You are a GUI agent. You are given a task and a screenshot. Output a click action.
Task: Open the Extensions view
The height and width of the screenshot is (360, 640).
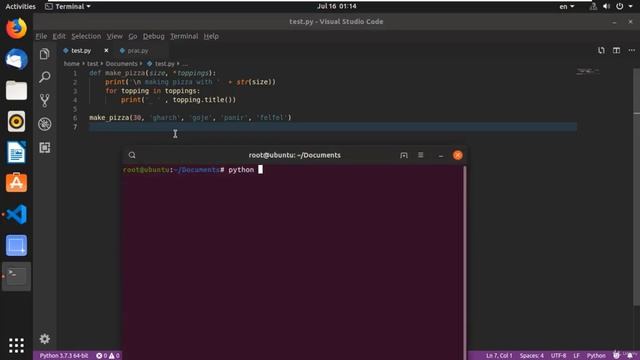point(44,147)
